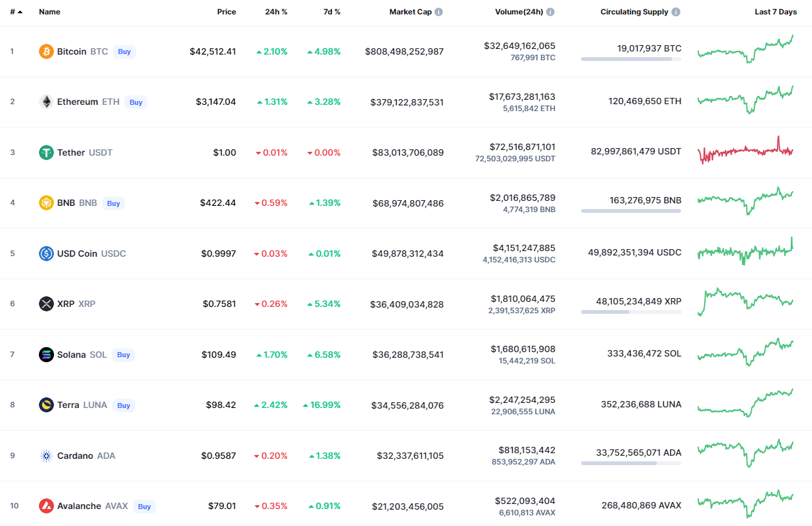Open USD Coin 7-day price chart
Viewport: 812px width, 526px height.
click(745, 251)
